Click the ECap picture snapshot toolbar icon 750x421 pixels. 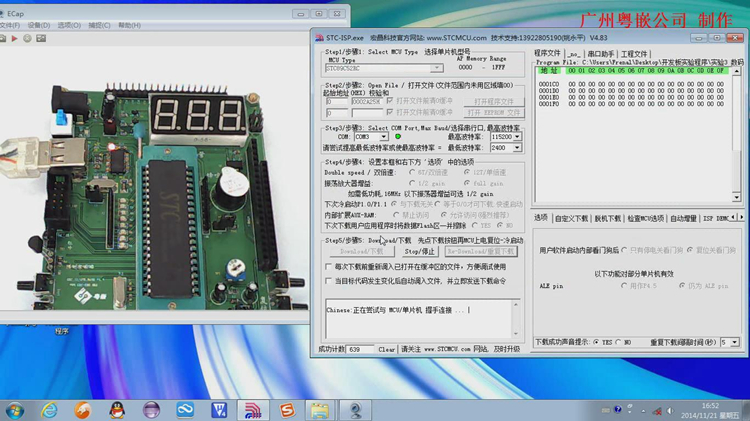41,38
